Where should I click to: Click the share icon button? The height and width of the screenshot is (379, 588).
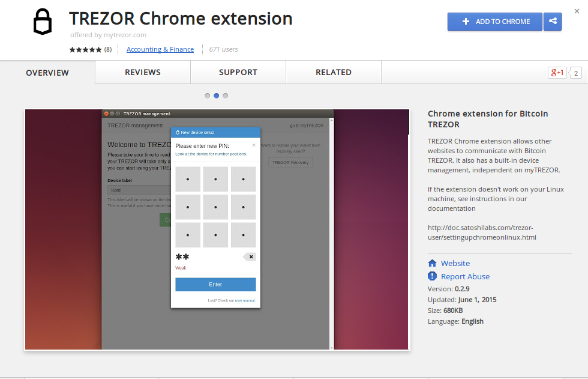pos(553,22)
